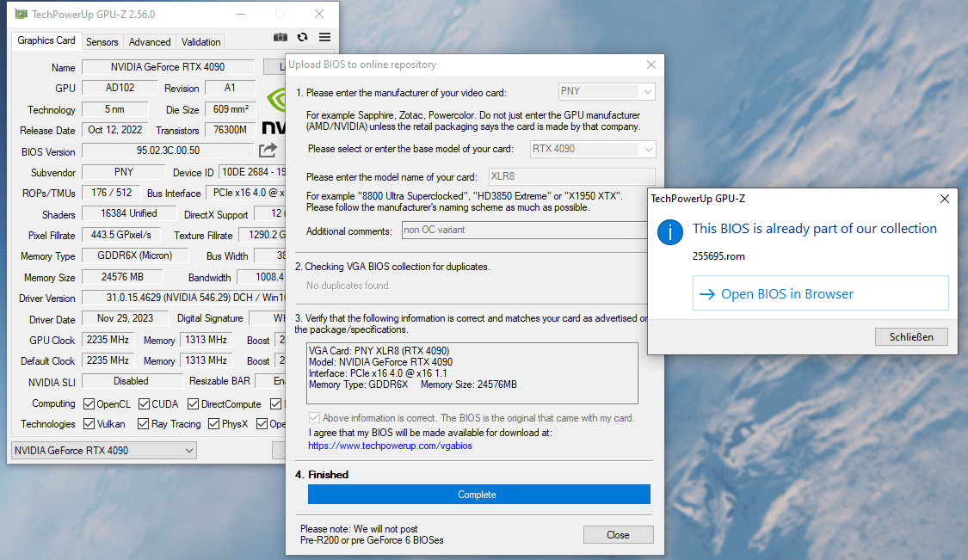Click the Default Clock value '2235 MHz'
This screenshot has width=968, height=560.
108,360
